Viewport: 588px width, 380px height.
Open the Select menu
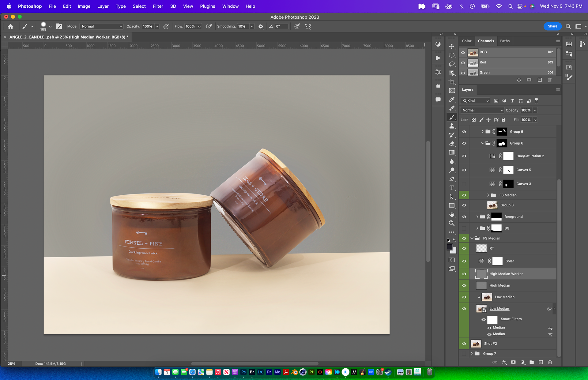(x=139, y=6)
